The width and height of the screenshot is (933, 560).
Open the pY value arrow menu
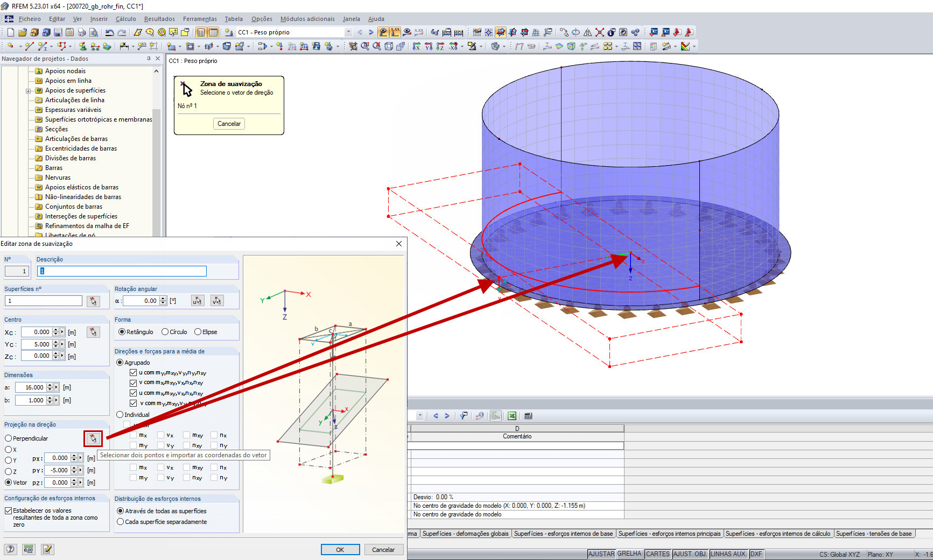[81, 470]
